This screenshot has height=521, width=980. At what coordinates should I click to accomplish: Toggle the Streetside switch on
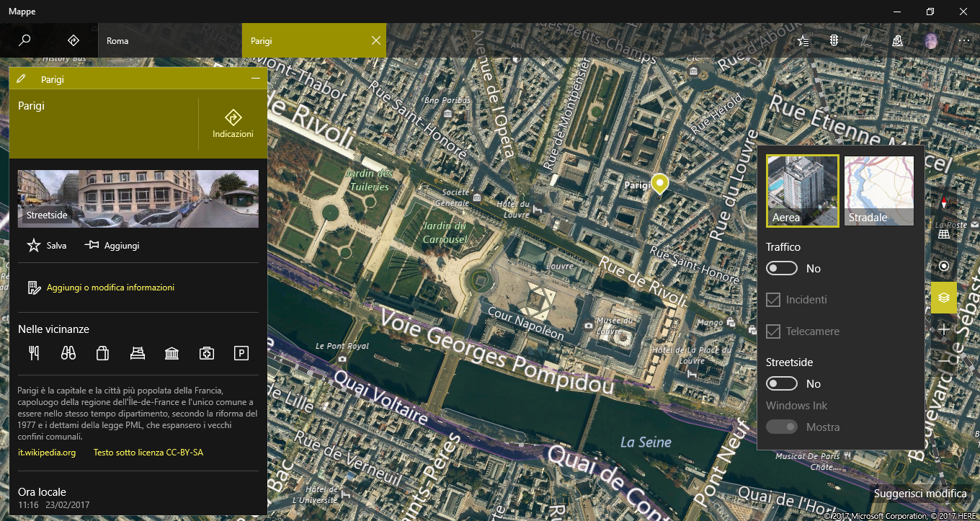pyautogui.click(x=782, y=383)
